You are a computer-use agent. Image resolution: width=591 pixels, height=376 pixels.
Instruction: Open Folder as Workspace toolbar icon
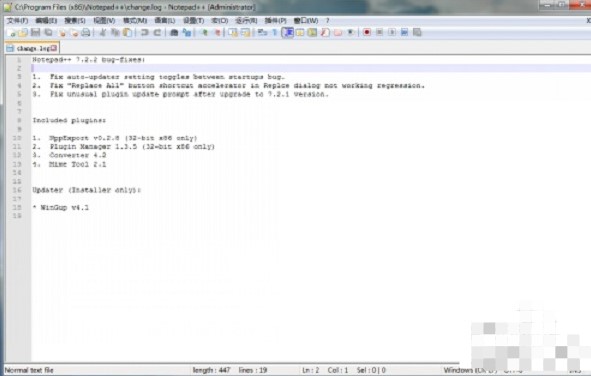(x=338, y=32)
